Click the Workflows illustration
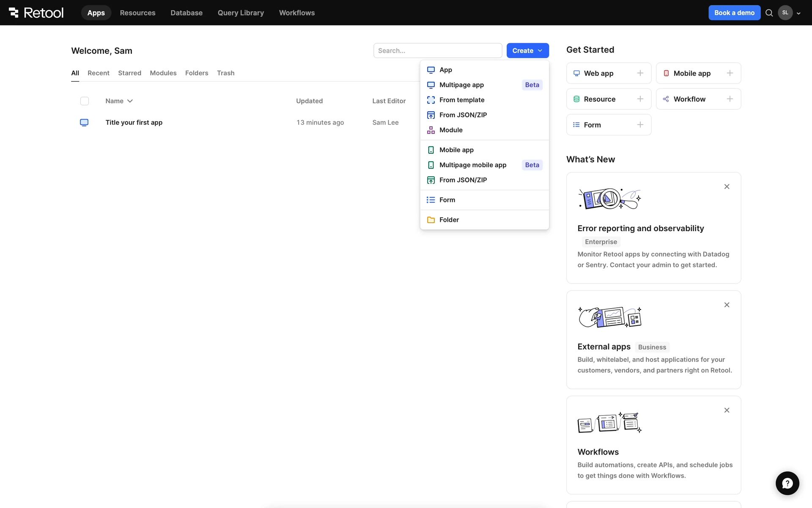The height and width of the screenshot is (508, 812). 609,422
